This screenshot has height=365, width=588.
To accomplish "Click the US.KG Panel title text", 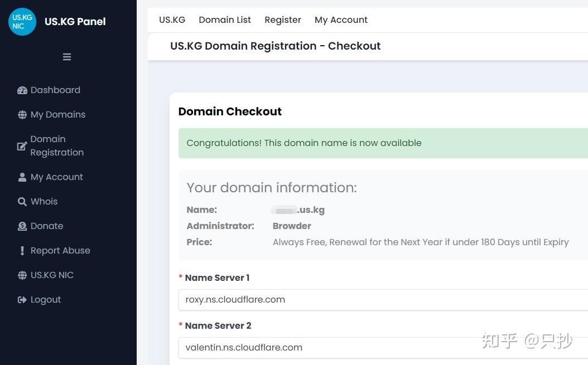I will click(x=75, y=21).
